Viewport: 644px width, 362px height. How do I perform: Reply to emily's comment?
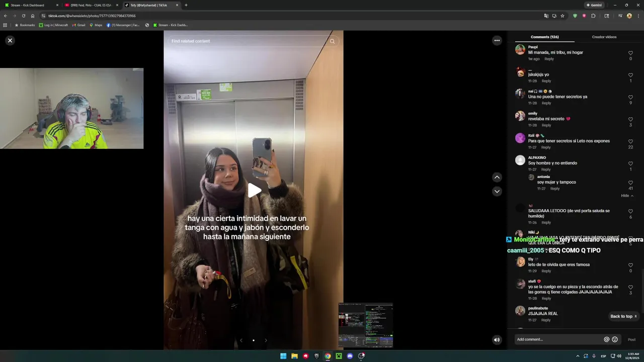(x=546, y=125)
